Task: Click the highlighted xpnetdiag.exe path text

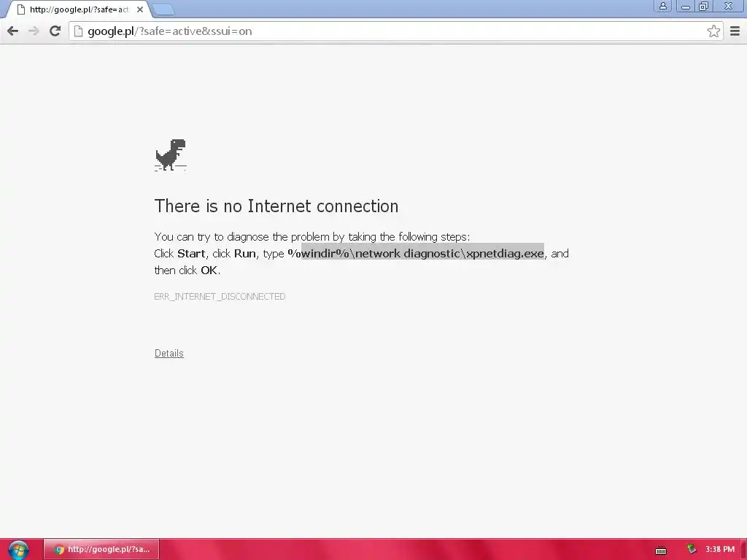Action: (x=422, y=253)
